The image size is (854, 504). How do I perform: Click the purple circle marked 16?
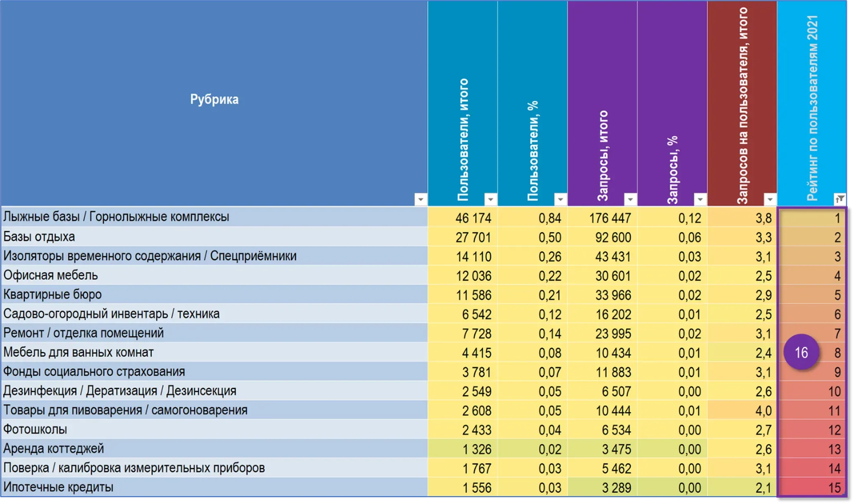click(x=801, y=353)
